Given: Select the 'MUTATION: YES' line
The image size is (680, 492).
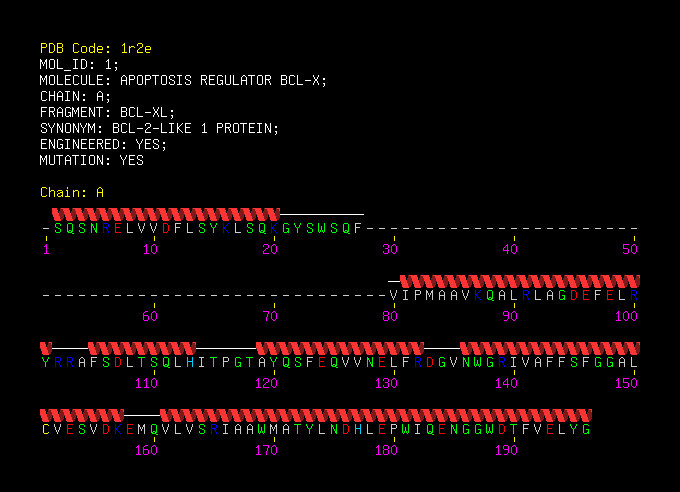Looking at the screenshot, I should click(x=92, y=161).
